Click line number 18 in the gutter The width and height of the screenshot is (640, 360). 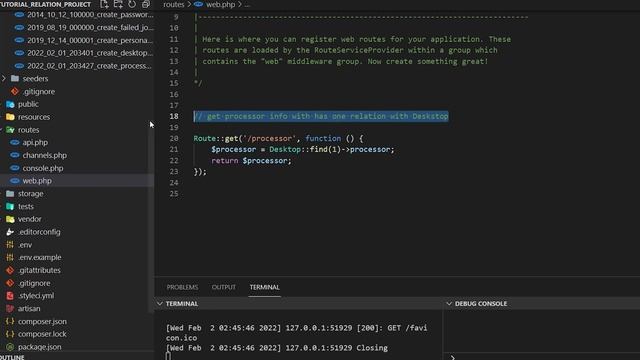point(174,116)
